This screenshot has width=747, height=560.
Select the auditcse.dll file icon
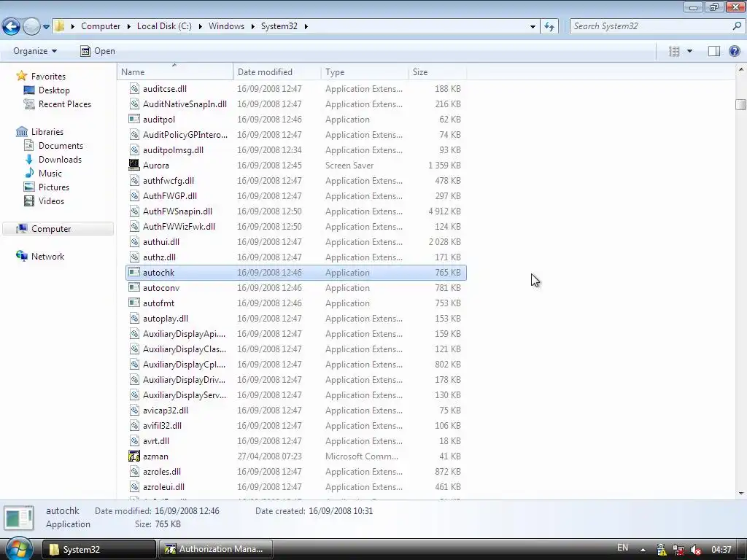pyautogui.click(x=134, y=88)
